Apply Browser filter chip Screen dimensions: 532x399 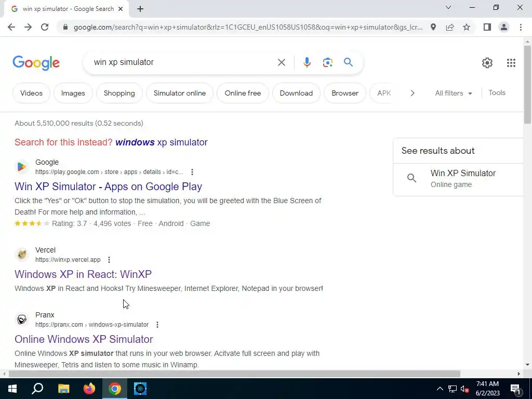coord(345,93)
